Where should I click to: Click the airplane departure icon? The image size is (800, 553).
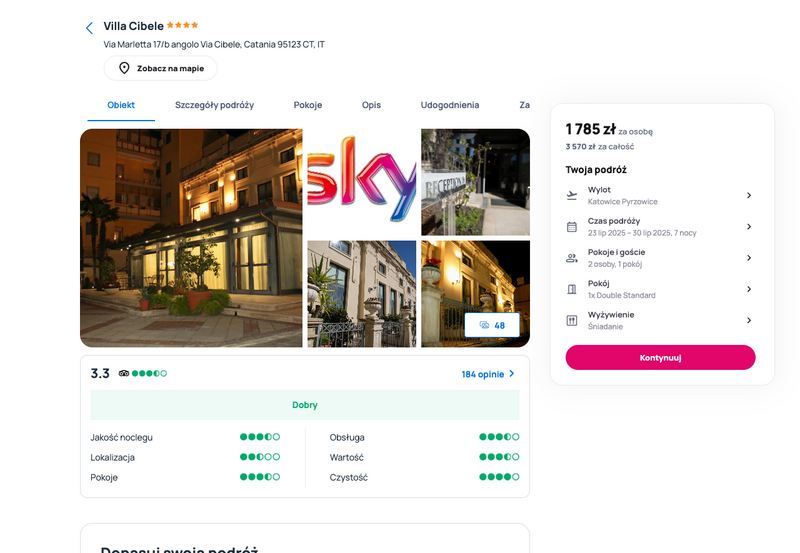pos(572,195)
